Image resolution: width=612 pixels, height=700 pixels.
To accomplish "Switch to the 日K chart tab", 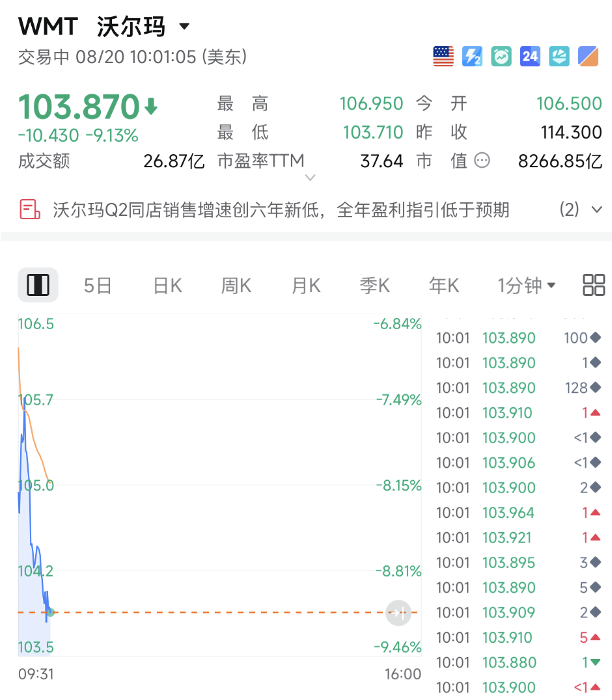I will (167, 286).
